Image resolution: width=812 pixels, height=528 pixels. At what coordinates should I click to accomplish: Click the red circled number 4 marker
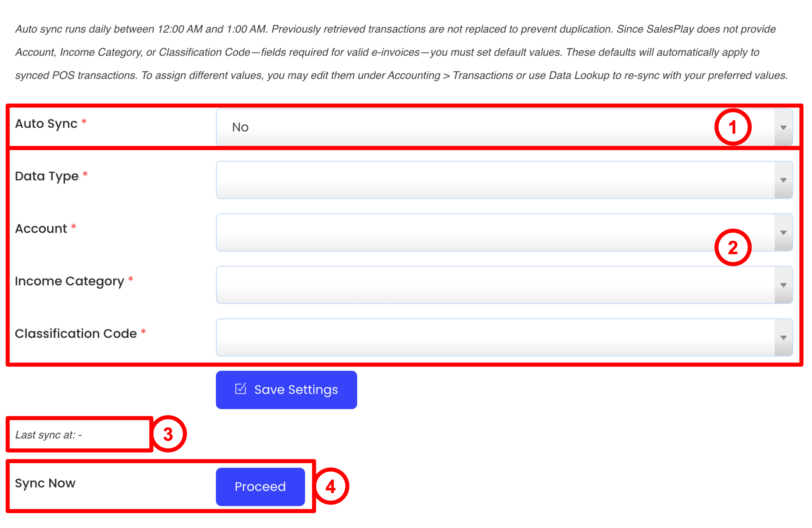[x=331, y=486]
